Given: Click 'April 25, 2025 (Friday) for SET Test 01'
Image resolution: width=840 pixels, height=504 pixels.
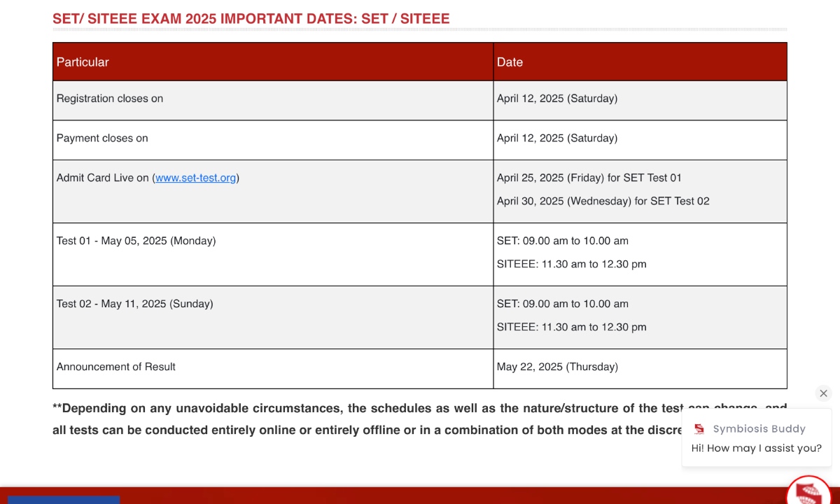Looking at the screenshot, I should click(x=589, y=178).
